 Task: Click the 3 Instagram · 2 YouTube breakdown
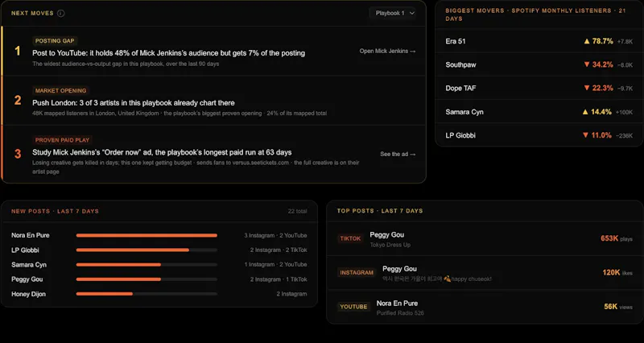(x=275, y=236)
